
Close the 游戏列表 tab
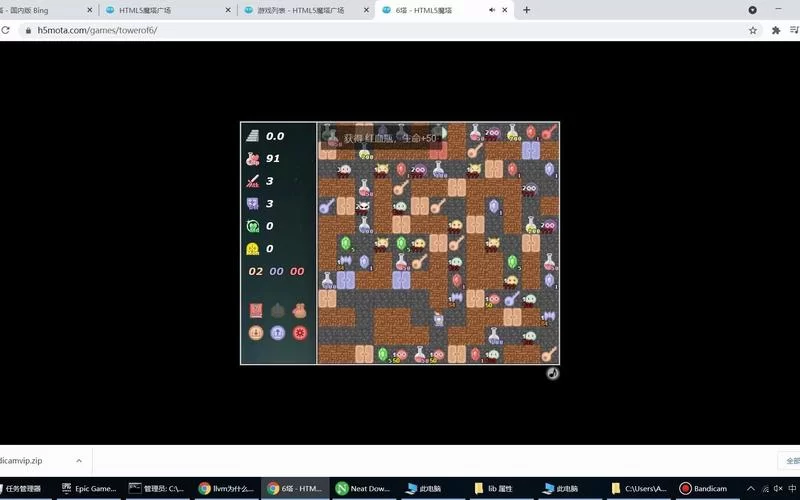coord(366,10)
